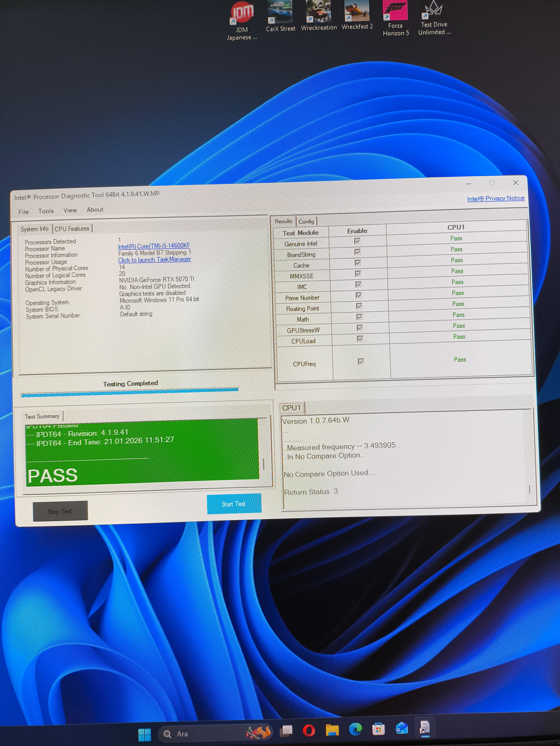This screenshot has width=560, height=746.
Task: Open File Explorer from taskbar
Action: click(332, 730)
